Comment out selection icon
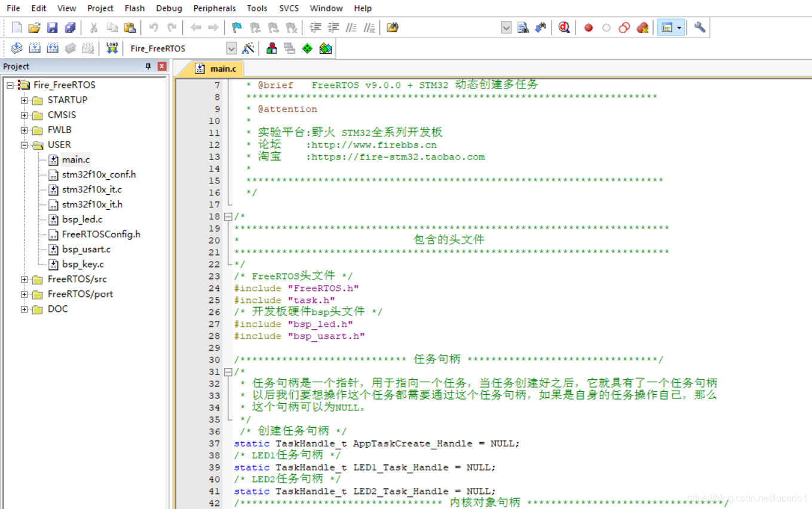The width and height of the screenshot is (812, 509). coord(351,27)
